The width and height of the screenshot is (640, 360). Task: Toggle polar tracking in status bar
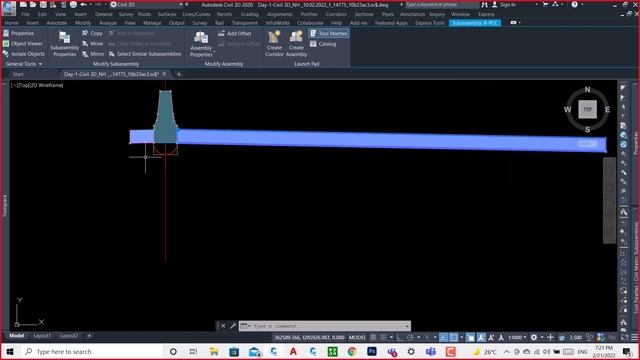click(411, 338)
